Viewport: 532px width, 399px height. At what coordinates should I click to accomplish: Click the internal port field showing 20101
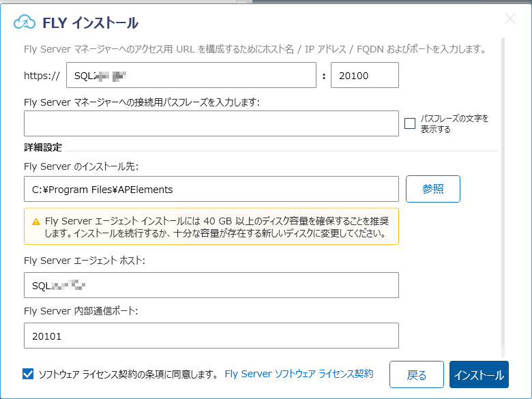tap(211, 336)
